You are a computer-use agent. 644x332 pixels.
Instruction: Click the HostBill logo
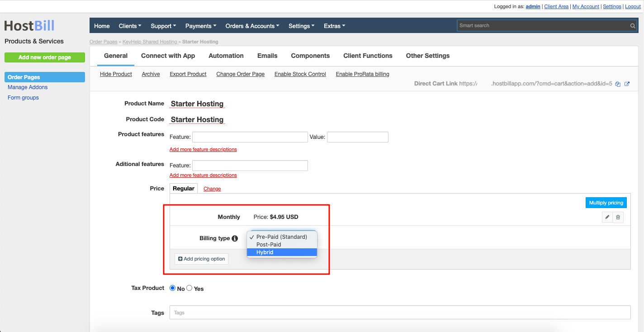click(29, 26)
